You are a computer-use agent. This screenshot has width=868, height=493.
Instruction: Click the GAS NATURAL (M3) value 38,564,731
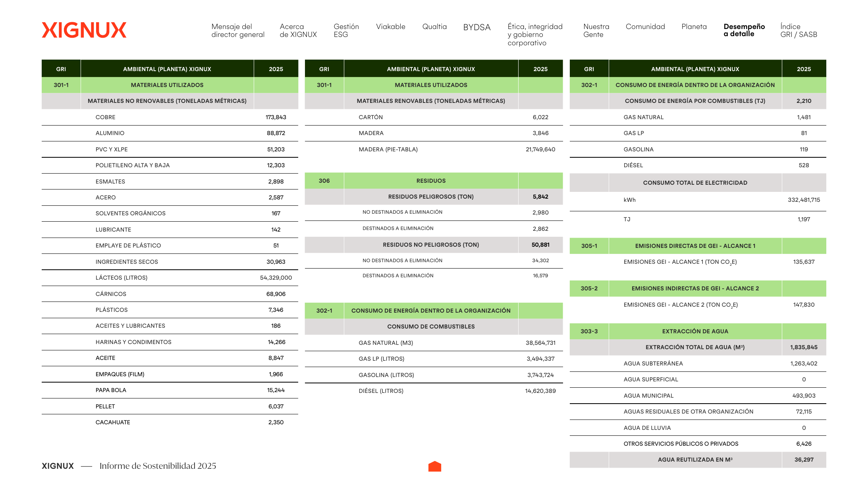tap(540, 343)
